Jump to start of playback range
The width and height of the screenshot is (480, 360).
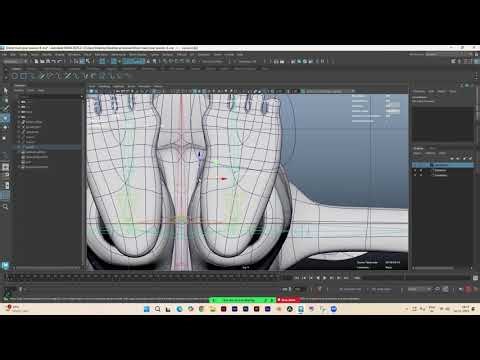click(296, 278)
